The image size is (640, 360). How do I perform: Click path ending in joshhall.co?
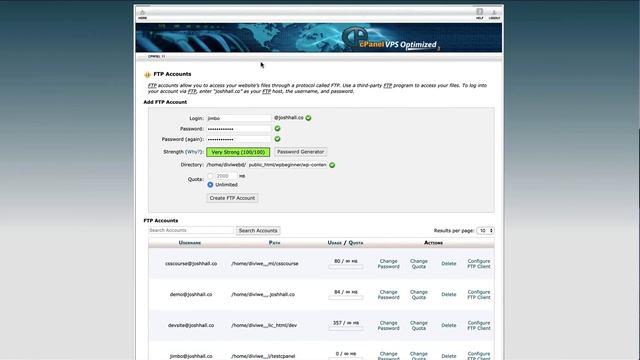coord(263,294)
